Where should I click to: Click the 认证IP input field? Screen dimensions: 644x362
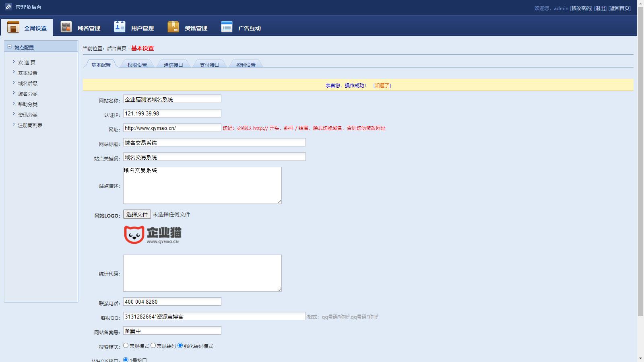172,113
